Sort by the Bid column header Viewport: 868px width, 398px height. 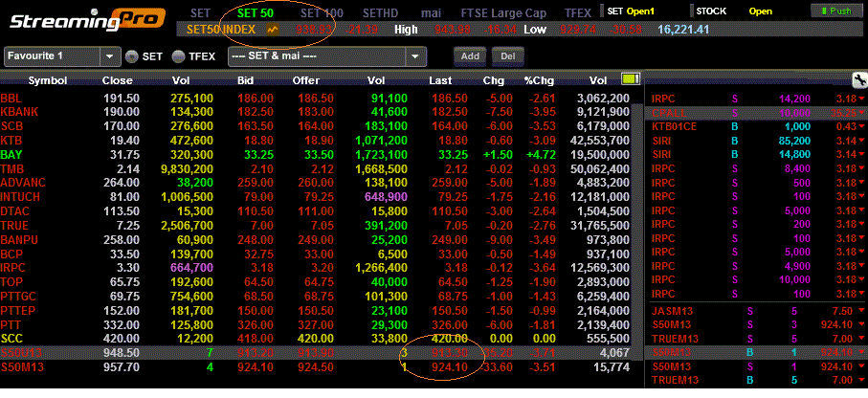pyautogui.click(x=245, y=80)
